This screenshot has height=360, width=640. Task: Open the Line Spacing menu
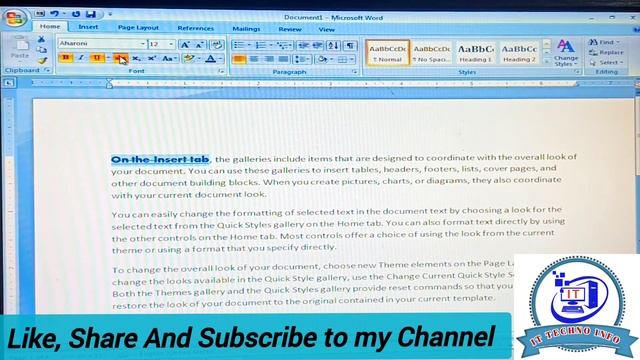point(302,60)
